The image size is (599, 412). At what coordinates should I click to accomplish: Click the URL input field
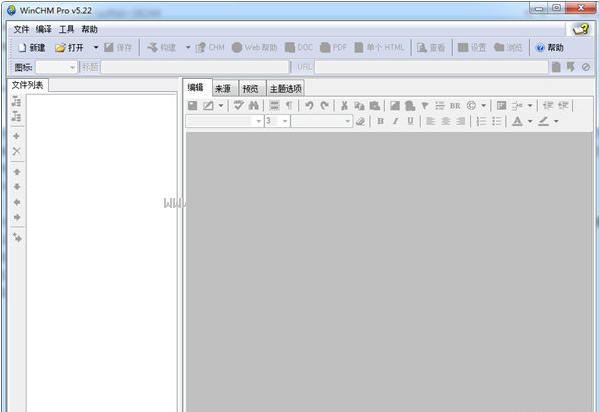coord(431,67)
